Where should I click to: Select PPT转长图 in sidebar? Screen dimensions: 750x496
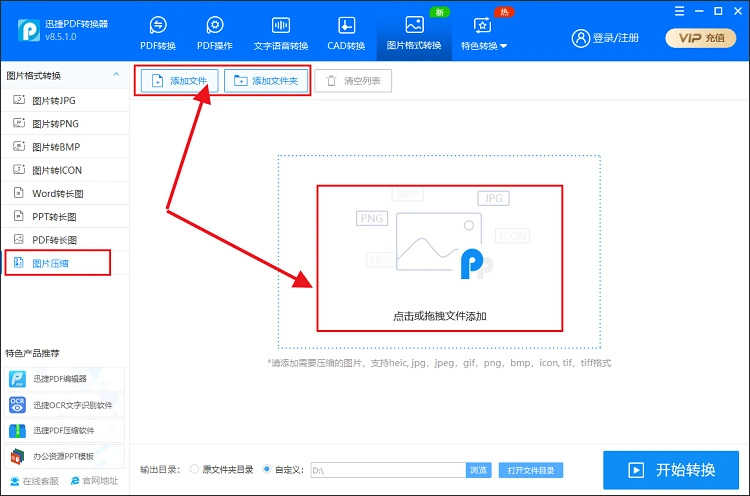pos(65,217)
